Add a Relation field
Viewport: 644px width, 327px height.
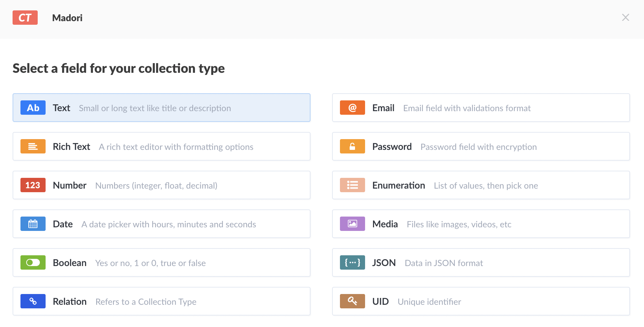click(162, 301)
